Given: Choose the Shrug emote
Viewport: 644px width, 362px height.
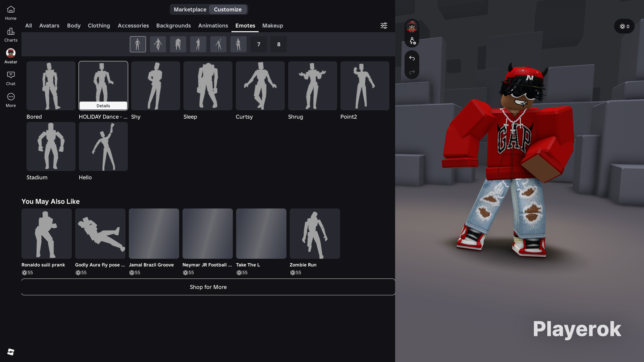Looking at the screenshot, I should pyautogui.click(x=313, y=86).
